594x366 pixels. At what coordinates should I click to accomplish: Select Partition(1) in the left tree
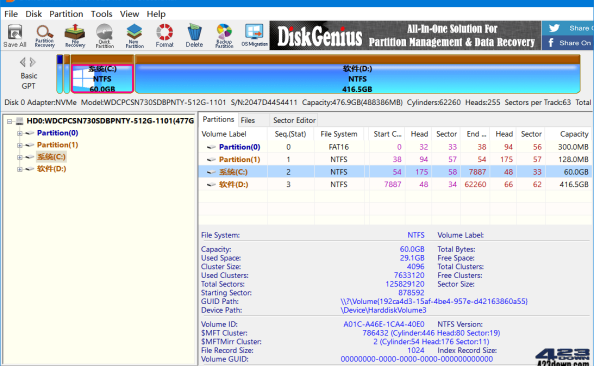(58, 145)
